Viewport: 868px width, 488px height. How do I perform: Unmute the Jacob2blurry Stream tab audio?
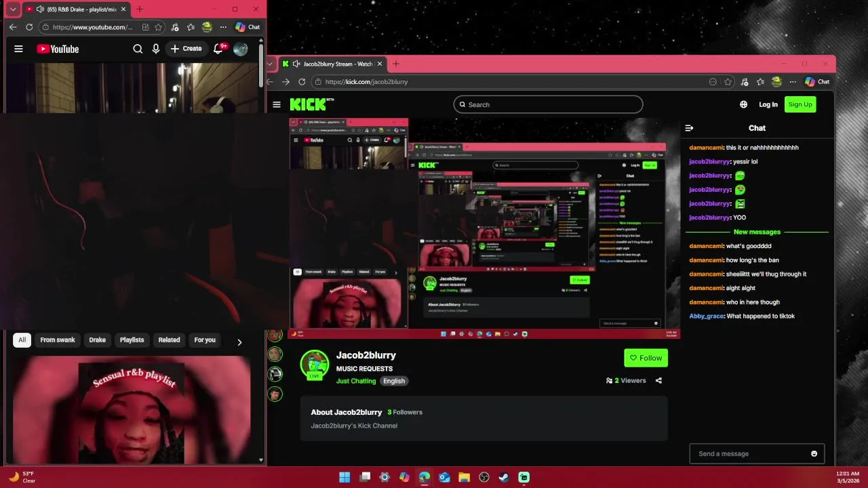click(x=296, y=64)
